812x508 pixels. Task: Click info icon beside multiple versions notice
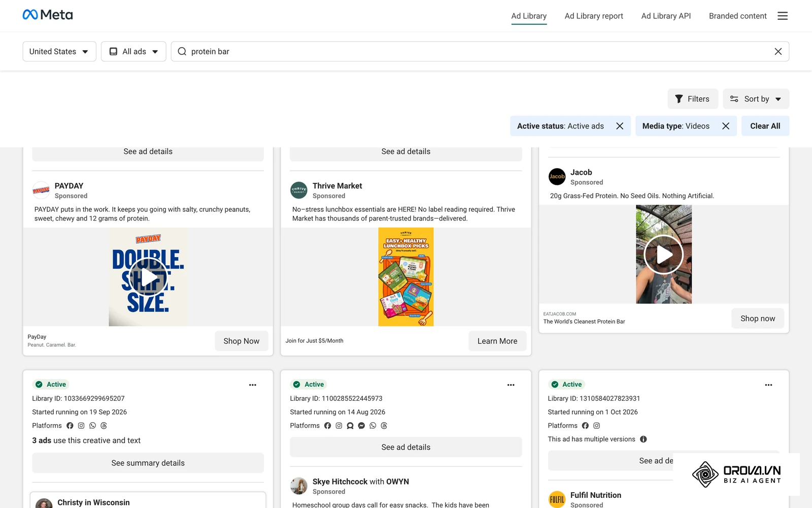(x=644, y=439)
